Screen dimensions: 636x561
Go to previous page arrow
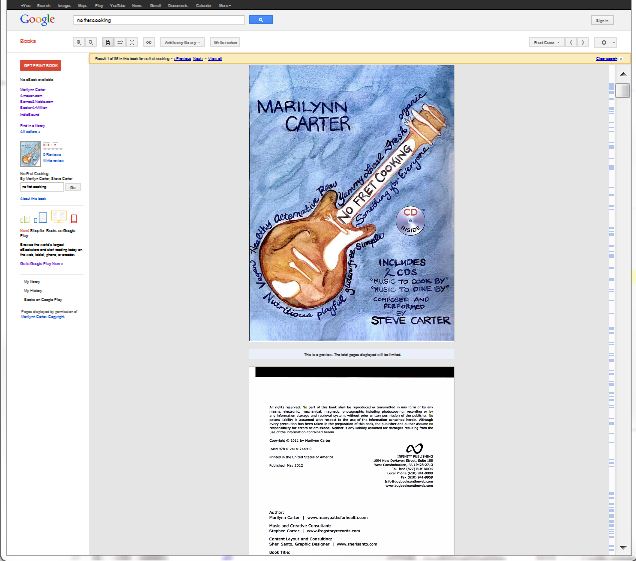coord(571,43)
